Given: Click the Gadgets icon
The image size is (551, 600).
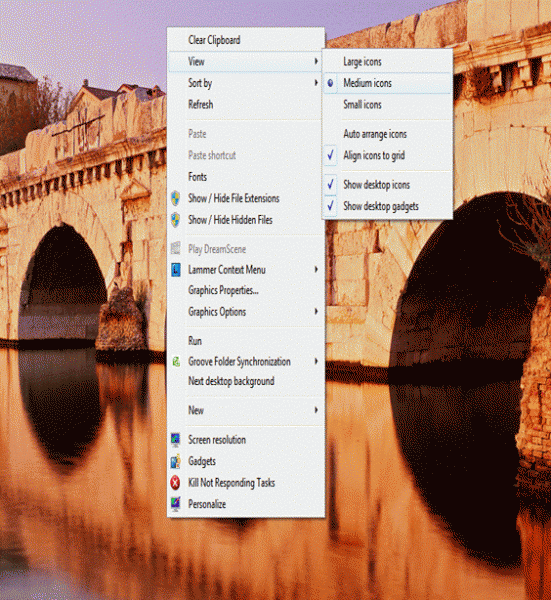Looking at the screenshot, I should pos(175,461).
